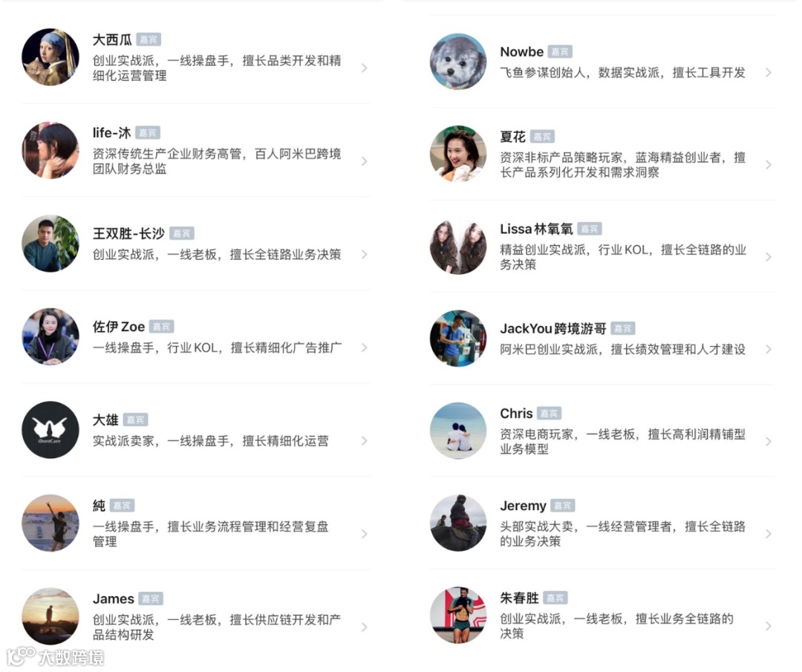This screenshot has width=802, height=672.
Task: Open the arrow at the end of 朱春胜's row
Action: coord(769,625)
